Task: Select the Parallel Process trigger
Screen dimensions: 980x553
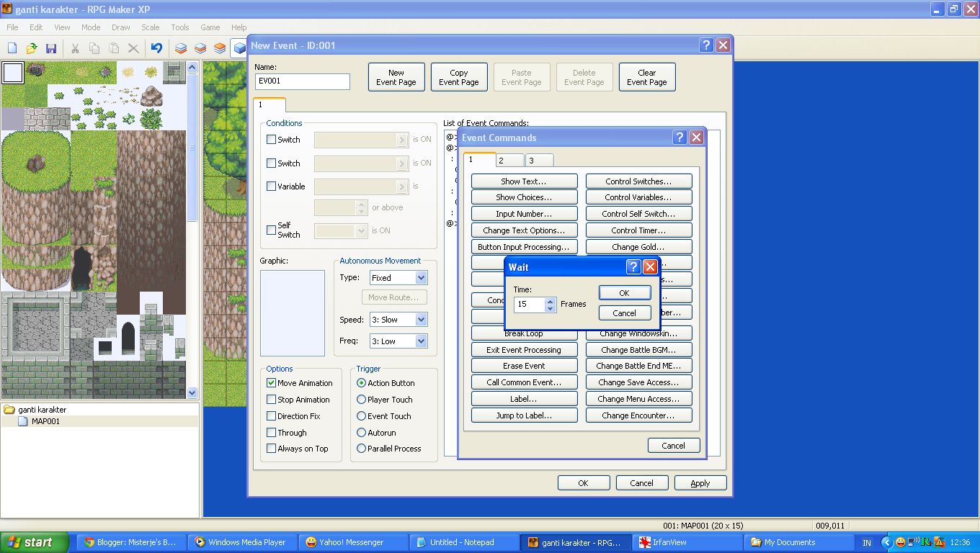Action: tap(361, 448)
